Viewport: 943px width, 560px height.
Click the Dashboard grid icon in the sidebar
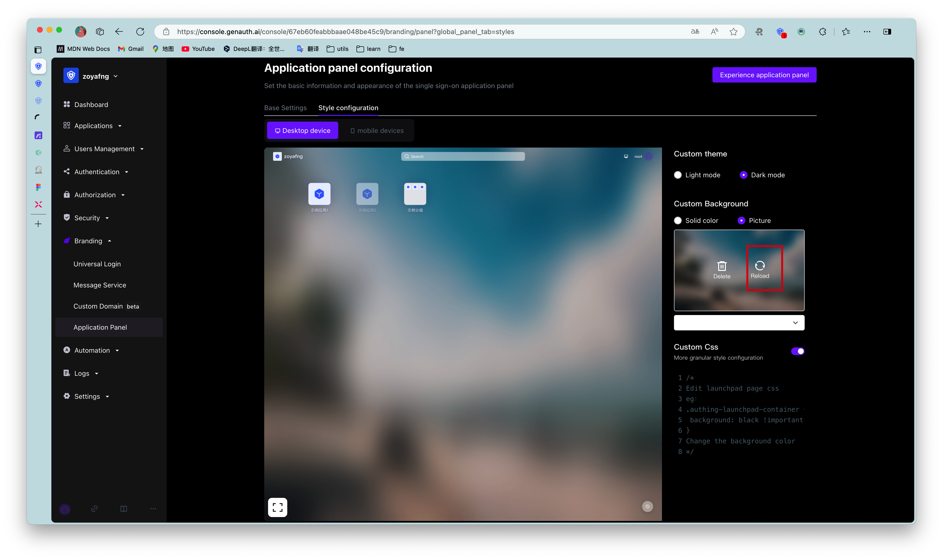click(67, 105)
